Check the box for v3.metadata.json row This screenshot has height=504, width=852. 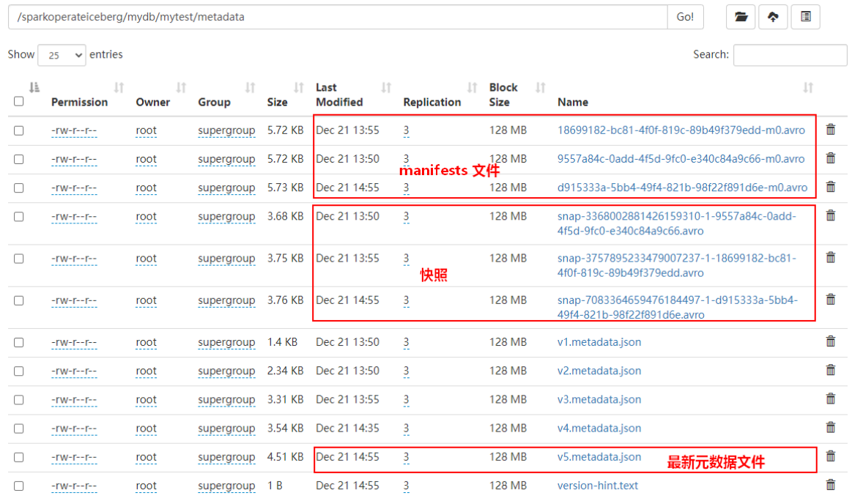point(19,399)
